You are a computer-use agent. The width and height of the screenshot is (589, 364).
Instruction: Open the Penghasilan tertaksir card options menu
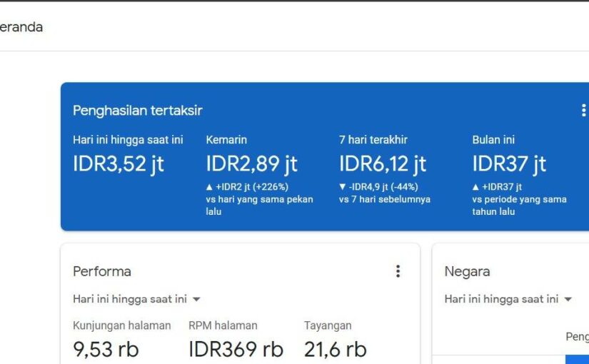(x=583, y=111)
